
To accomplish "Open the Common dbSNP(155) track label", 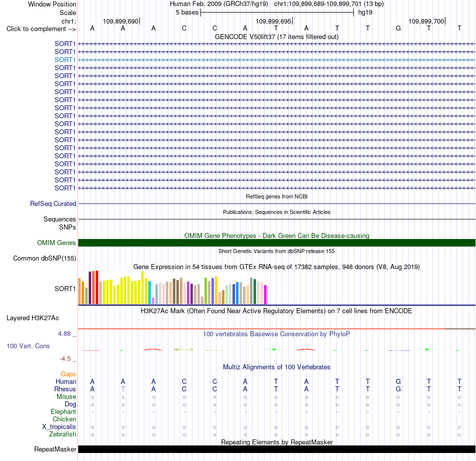I will (44, 258).
